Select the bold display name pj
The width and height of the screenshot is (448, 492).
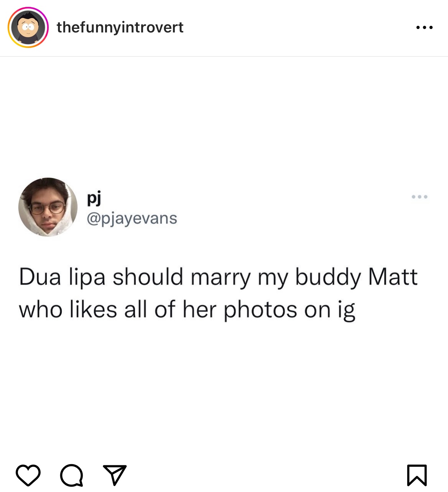(94, 198)
